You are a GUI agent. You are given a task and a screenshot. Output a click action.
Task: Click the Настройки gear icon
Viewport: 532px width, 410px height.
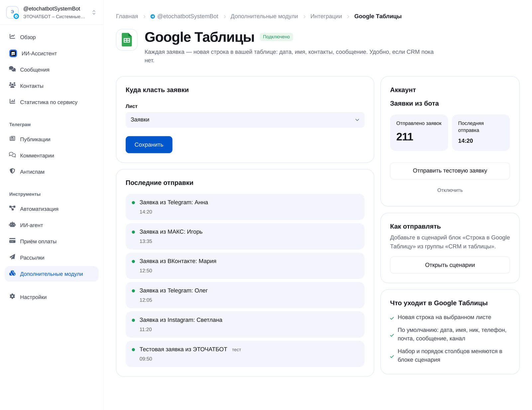[12, 297]
